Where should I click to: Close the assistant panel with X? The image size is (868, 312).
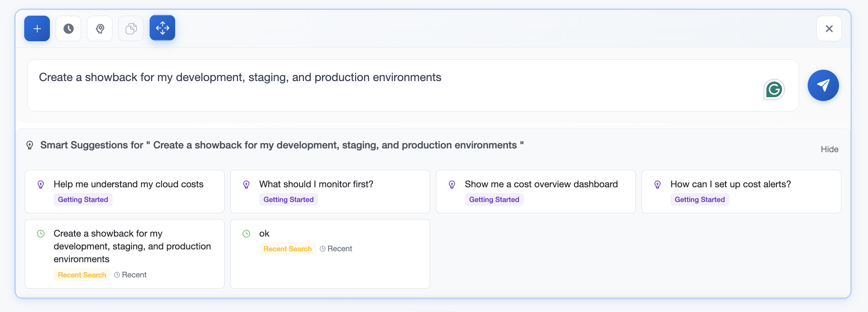[829, 28]
